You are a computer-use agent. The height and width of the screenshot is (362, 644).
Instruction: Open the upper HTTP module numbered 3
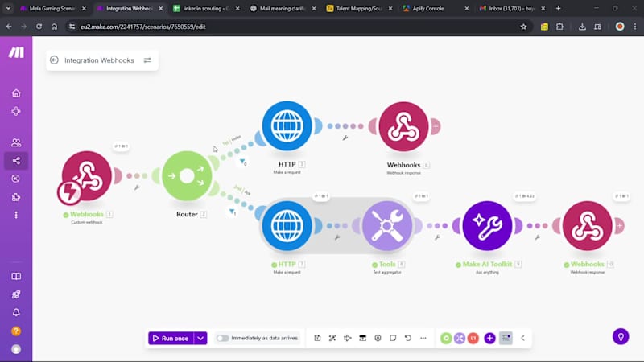pyautogui.click(x=287, y=126)
